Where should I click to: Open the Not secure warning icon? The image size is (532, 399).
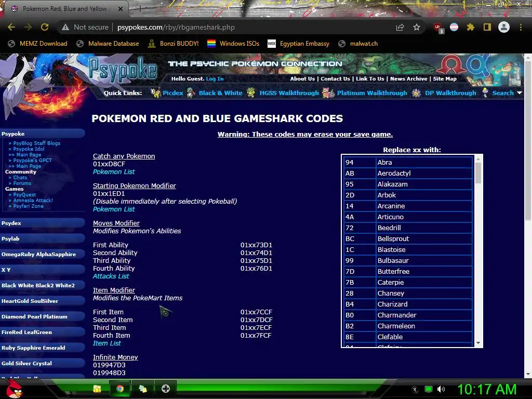65,27
